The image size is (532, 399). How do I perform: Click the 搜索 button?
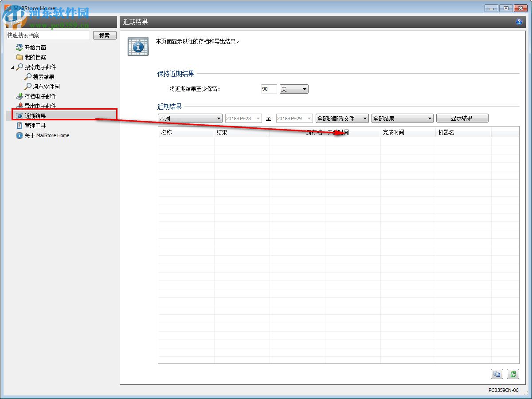[105, 36]
